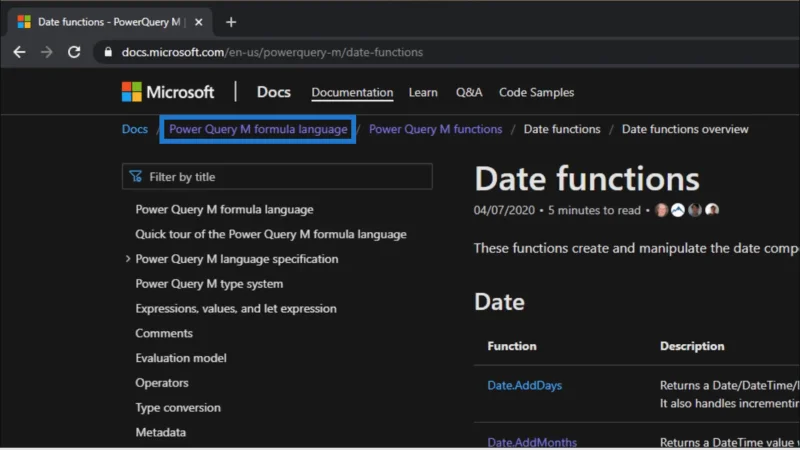Image resolution: width=800 pixels, height=450 pixels.
Task: Open the Learn menu item
Action: pos(423,92)
